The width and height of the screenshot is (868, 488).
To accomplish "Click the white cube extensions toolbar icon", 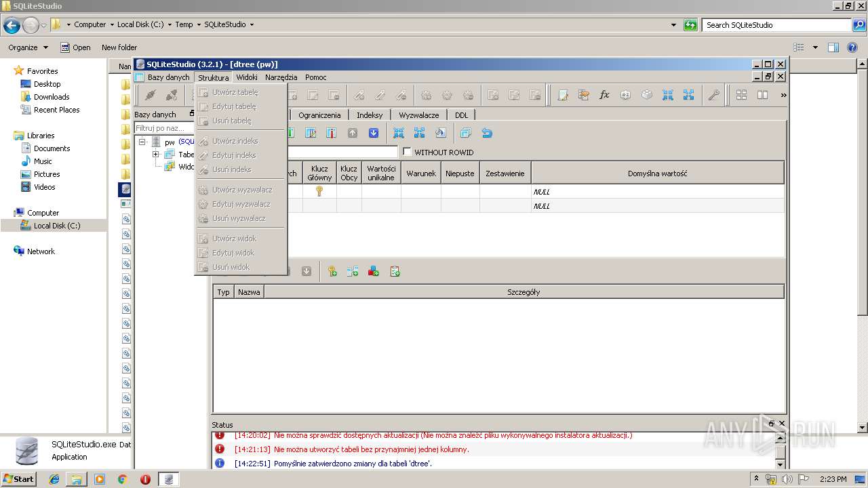I will tap(646, 96).
